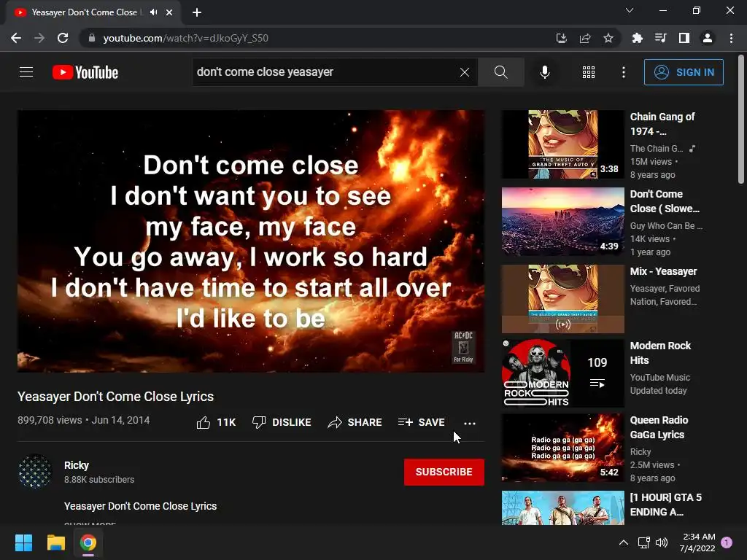Open the SHARE dialog
The height and width of the screenshot is (560, 747).
coord(355,422)
